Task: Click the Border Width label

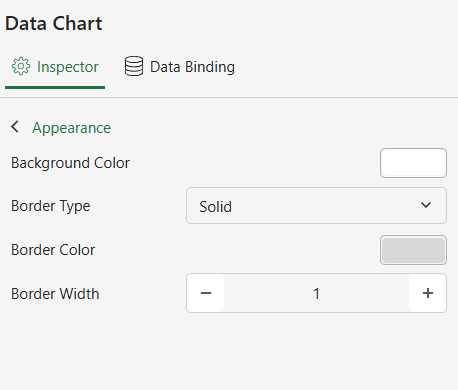Action: [x=55, y=294]
